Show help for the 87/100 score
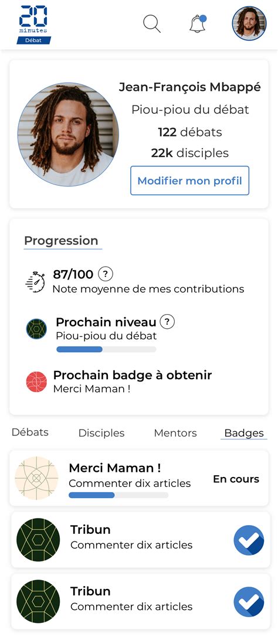The height and width of the screenshot is (644, 278). (107, 274)
